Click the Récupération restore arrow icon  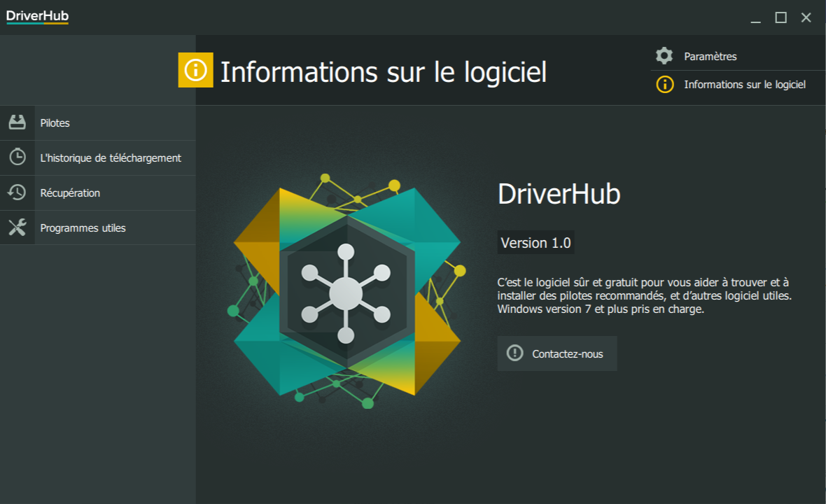click(x=17, y=192)
